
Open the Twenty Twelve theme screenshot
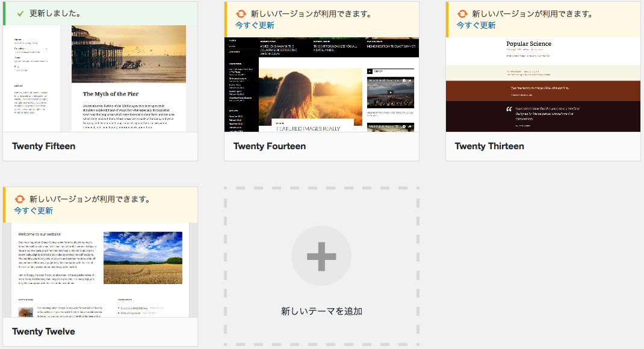point(101,270)
